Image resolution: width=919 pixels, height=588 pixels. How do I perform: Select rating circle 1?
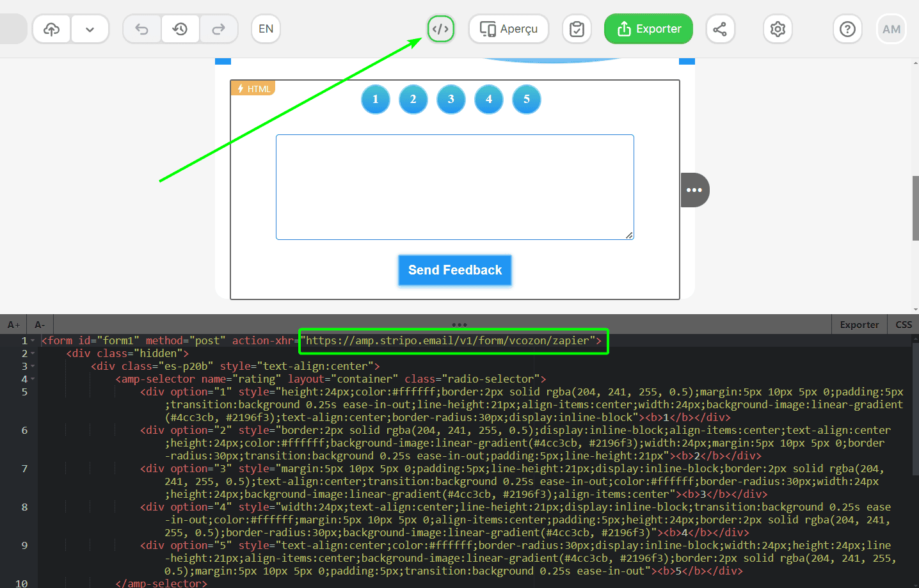376,99
